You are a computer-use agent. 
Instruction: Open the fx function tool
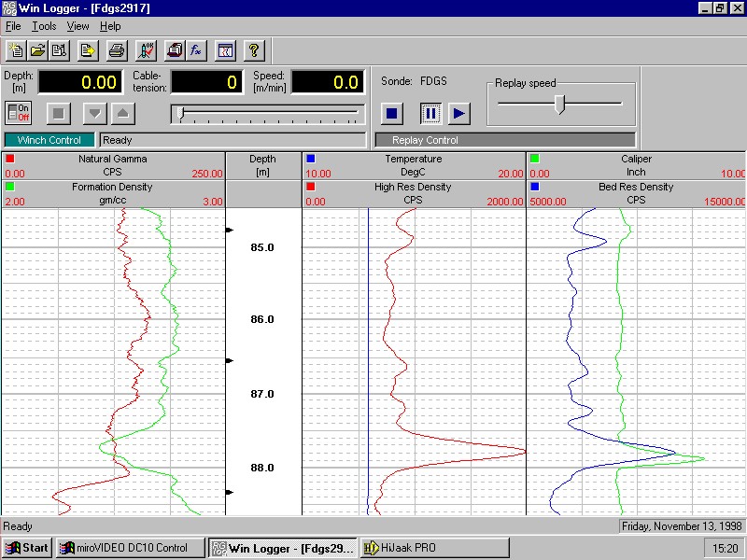coord(197,50)
